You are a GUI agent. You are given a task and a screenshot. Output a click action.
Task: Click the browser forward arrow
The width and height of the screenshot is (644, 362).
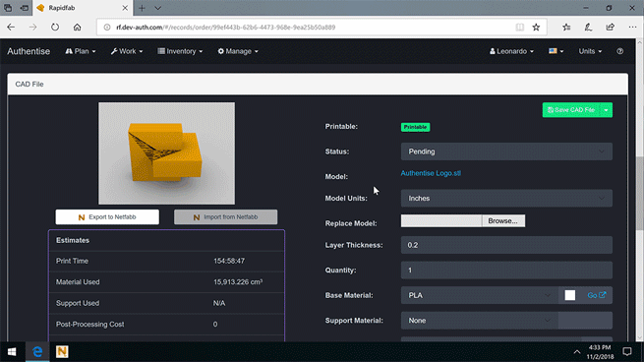[x=32, y=28]
